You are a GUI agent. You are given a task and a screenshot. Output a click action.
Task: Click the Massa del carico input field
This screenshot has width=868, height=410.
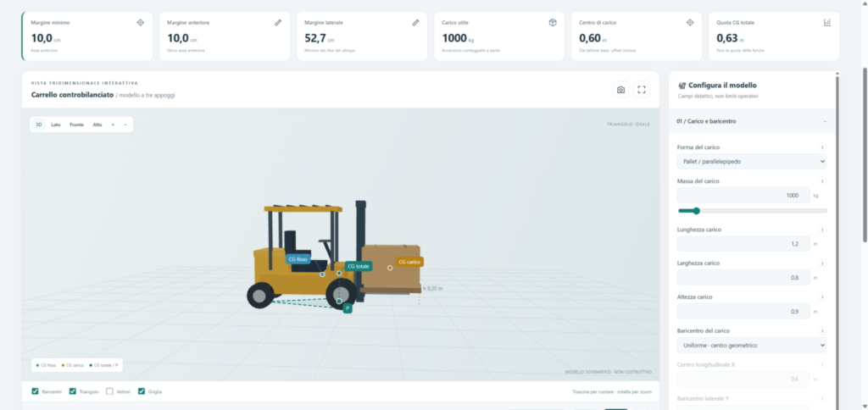743,196
